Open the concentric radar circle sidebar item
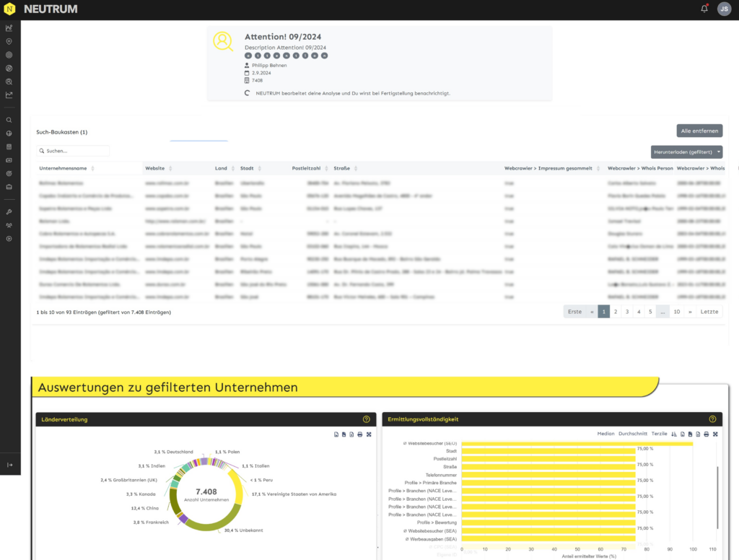Viewport: 739px width, 560px height. click(9, 55)
